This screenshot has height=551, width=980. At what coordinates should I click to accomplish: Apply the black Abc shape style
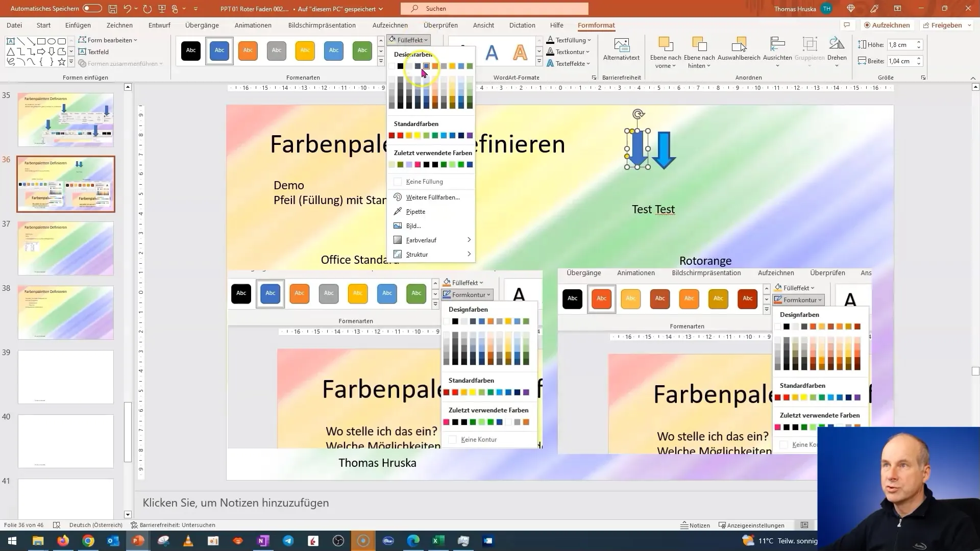(x=191, y=51)
